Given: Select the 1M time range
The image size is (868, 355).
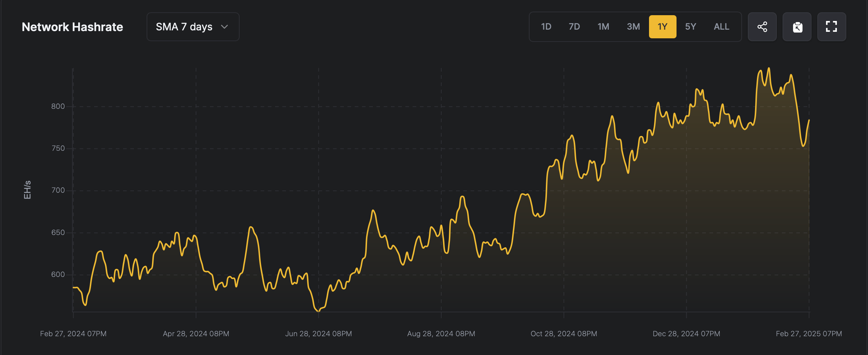Looking at the screenshot, I should [603, 26].
